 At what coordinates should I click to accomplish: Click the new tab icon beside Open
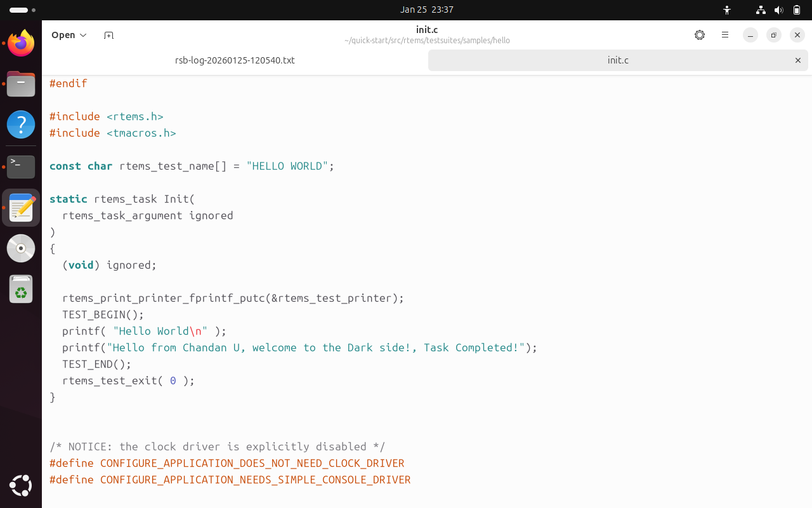tap(108, 35)
